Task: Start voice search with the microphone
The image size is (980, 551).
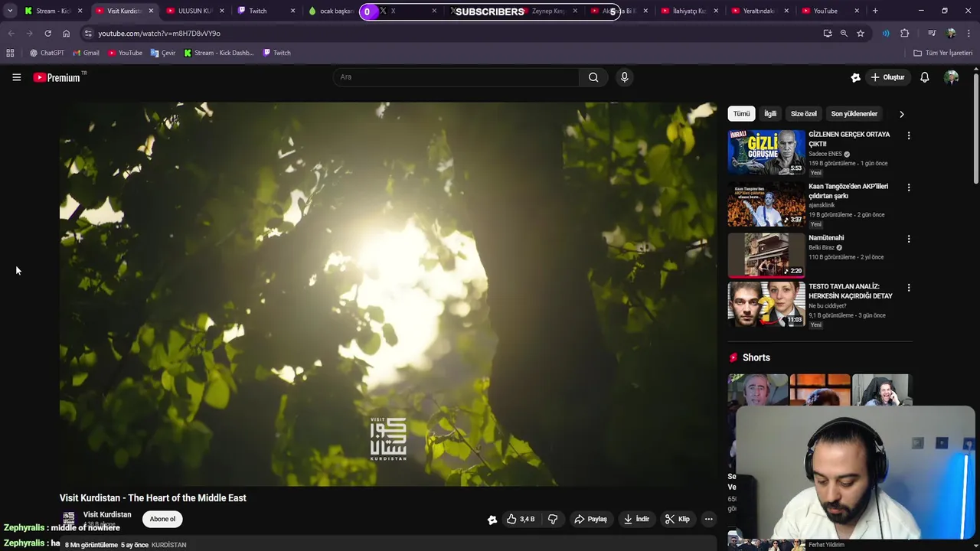Action: [624, 77]
